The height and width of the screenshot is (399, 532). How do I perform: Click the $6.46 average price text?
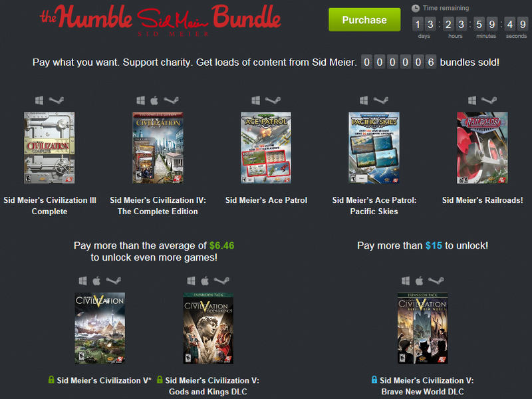pyautogui.click(x=221, y=245)
